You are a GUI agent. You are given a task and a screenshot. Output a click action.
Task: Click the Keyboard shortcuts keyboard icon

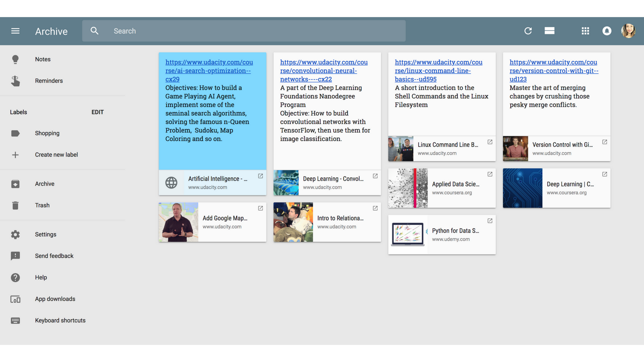(15, 321)
